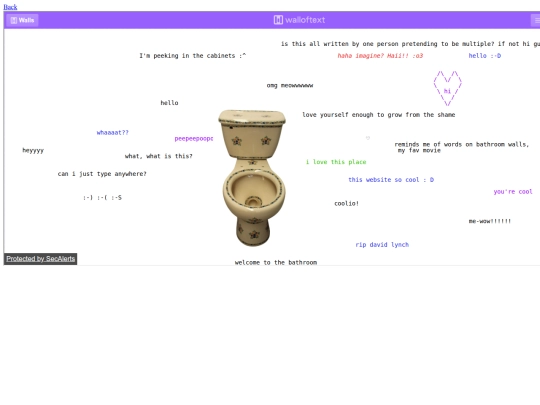Click the text "I'm peeking in the cabinets"
The width and height of the screenshot is (540, 405).
(187, 55)
